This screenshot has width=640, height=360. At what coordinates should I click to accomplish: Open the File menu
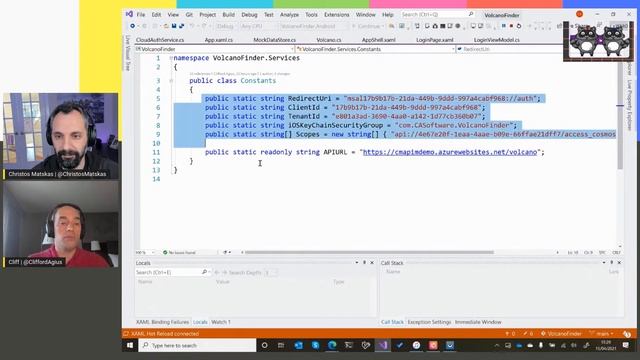coord(141,15)
